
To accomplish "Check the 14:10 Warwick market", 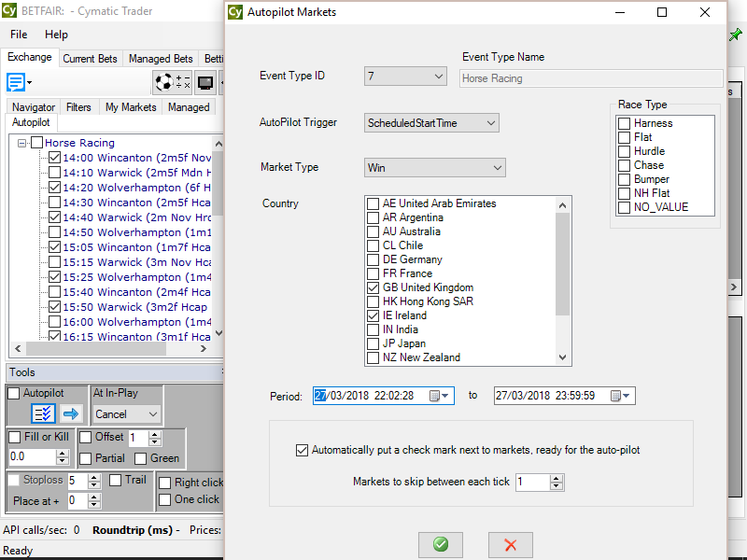I will 55,172.
